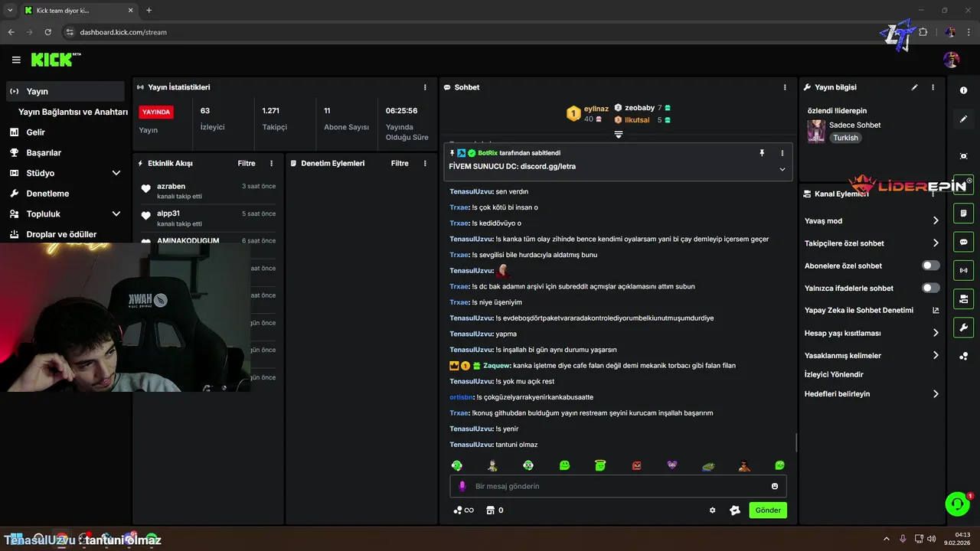Unpin the pinned BotRix message
This screenshot has width=980, height=551.
762,153
